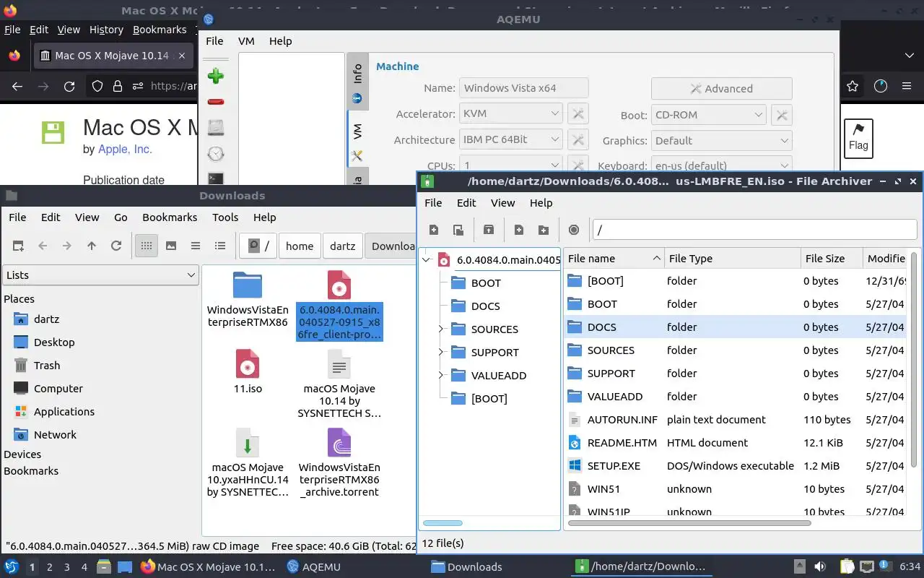This screenshot has width=924, height=578.
Task: Switch Downloads to icon view mode
Action: point(147,246)
